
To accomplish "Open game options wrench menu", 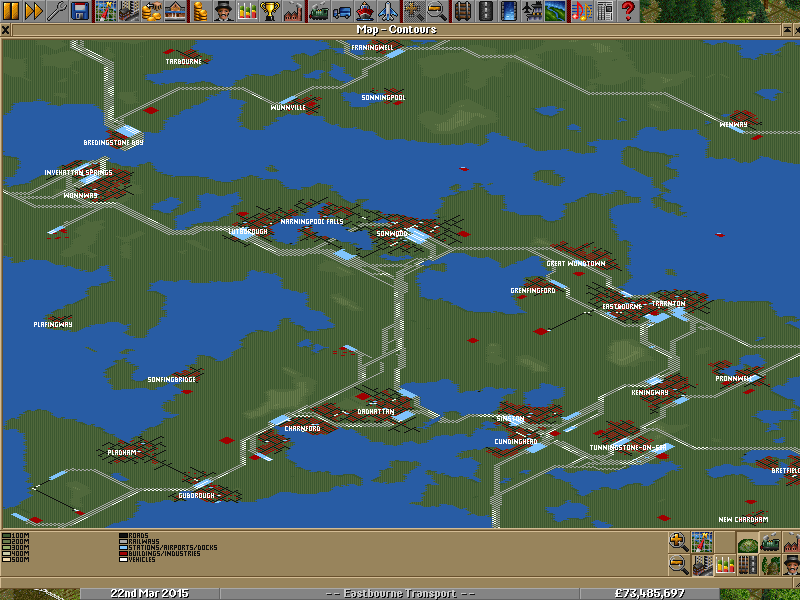I will [x=56, y=11].
